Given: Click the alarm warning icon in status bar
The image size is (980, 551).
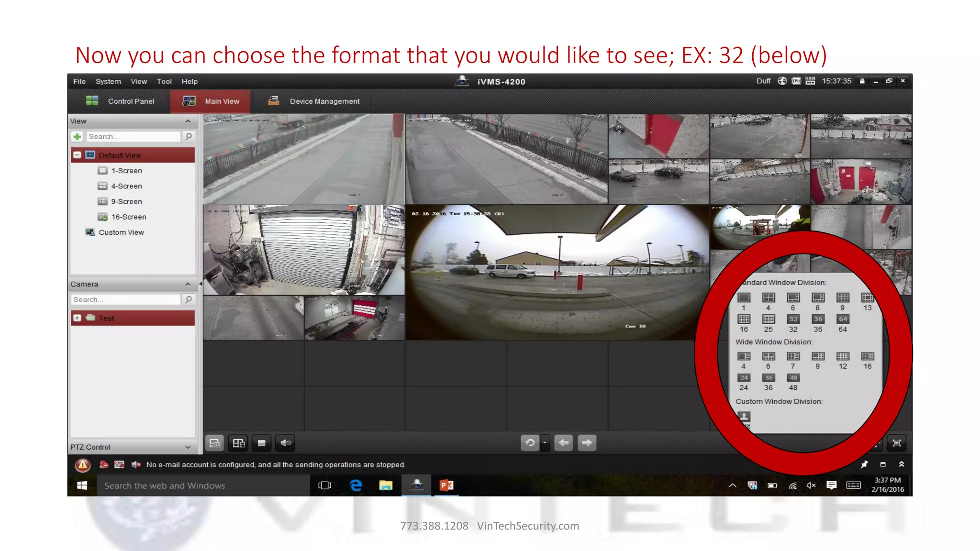Looking at the screenshot, I should (83, 465).
